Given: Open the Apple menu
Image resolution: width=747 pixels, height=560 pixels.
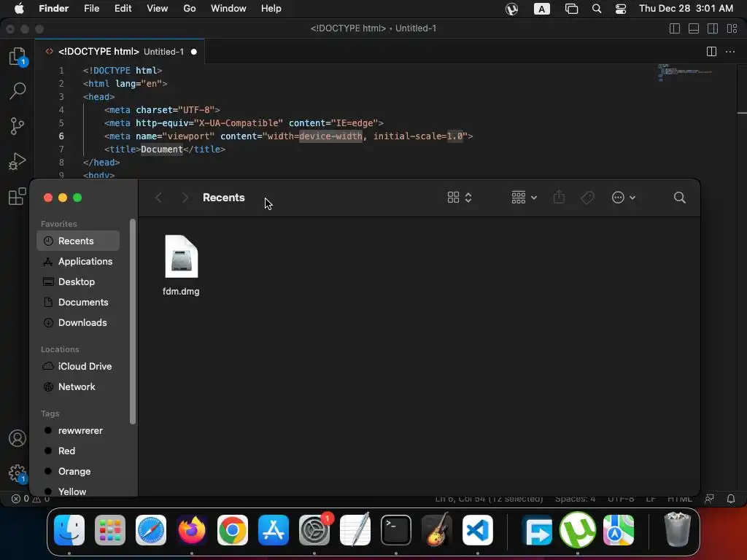Looking at the screenshot, I should 19,9.
